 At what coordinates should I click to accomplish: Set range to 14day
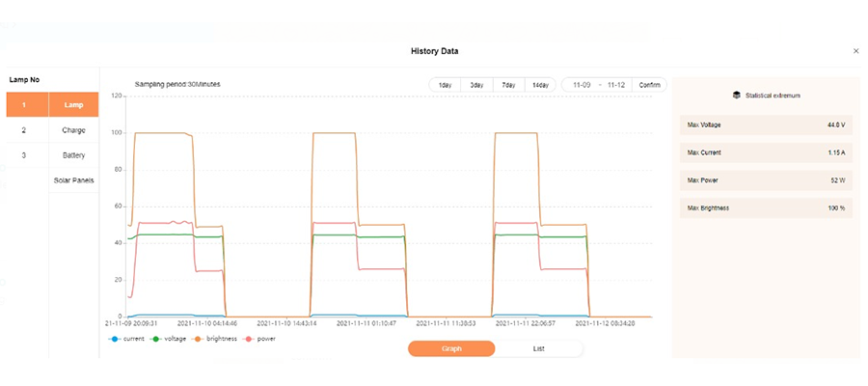[x=540, y=85]
